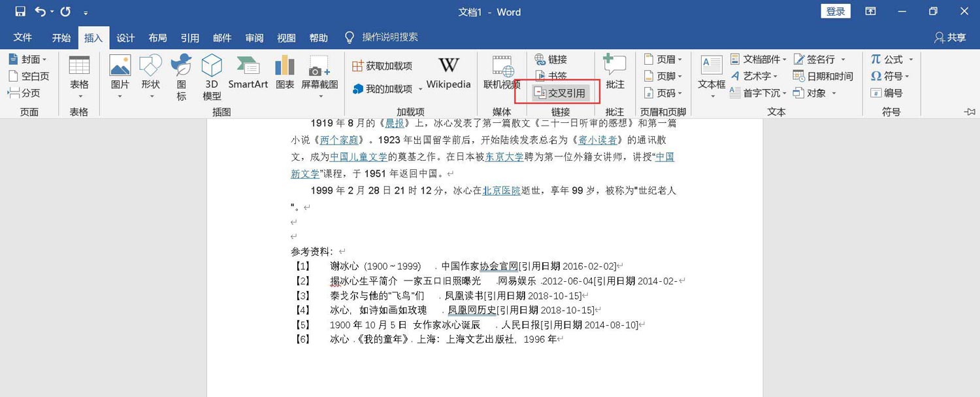The height and width of the screenshot is (397, 980).
Task: Insert SmartArt graphic
Action: click(248, 72)
